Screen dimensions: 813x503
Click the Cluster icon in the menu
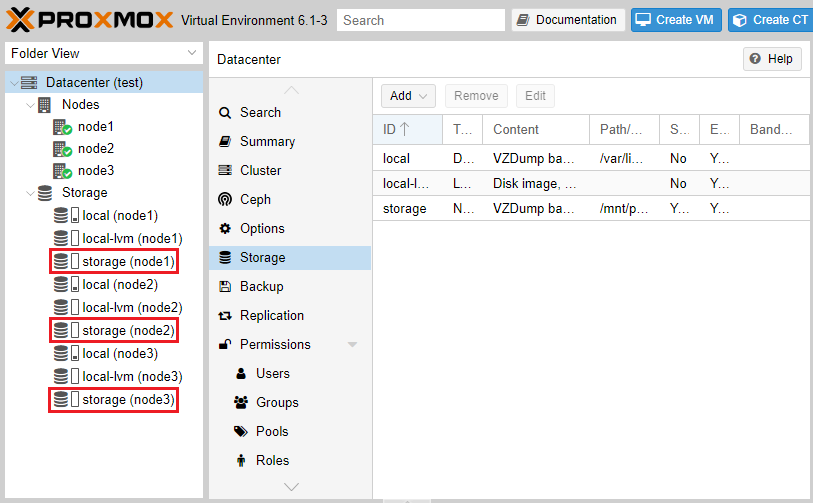pos(225,171)
